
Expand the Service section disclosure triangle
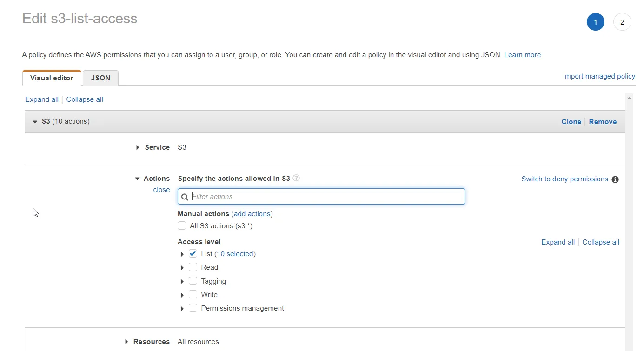click(x=137, y=147)
